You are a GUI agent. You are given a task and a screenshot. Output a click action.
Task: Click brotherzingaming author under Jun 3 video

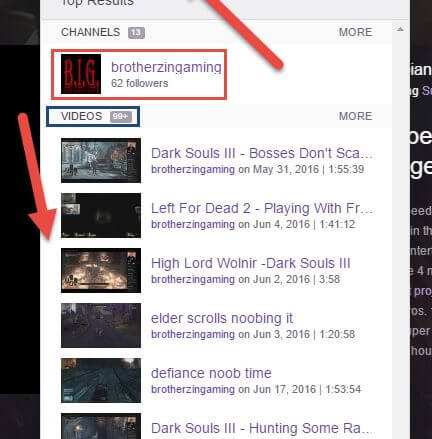click(x=193, y=334)
